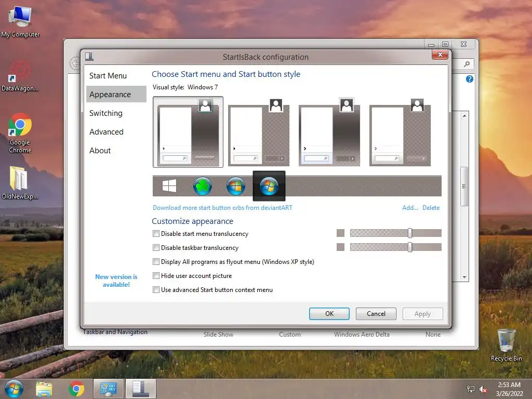Enable Disable start menu translucency checkbox
Image resolution: width=532 pixels, height=399 pixels.
click(156, 234)
